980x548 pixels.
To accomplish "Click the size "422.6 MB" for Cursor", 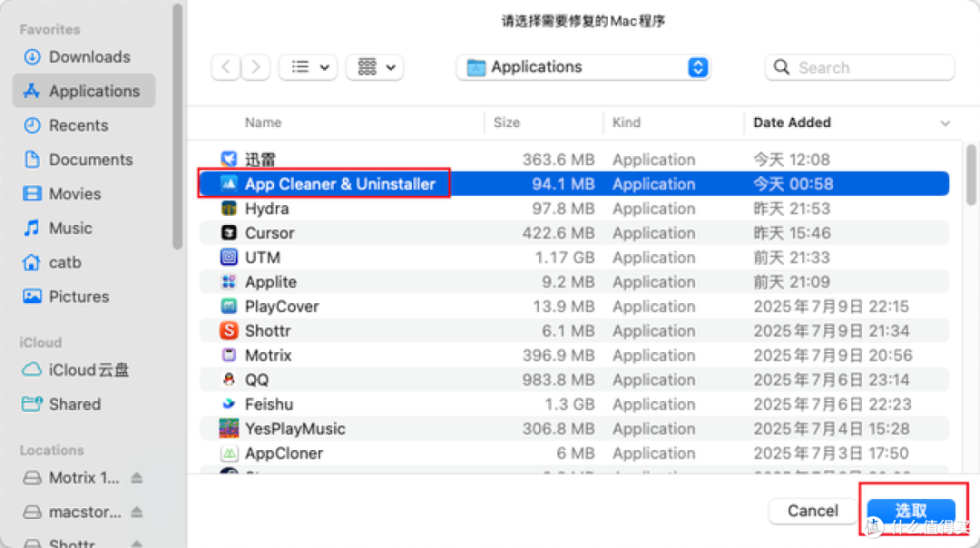I will point(558,232).
